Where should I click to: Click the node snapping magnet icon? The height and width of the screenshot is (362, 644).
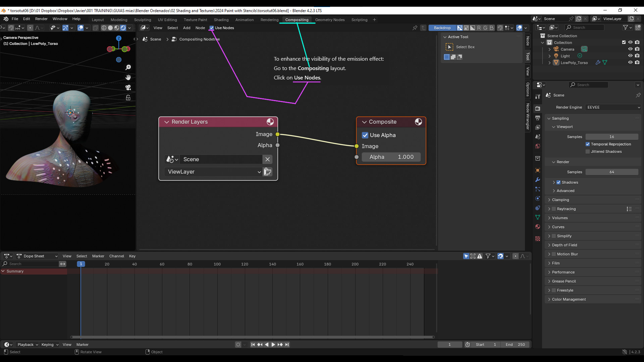pyautogui.click(x=500, y=28)
